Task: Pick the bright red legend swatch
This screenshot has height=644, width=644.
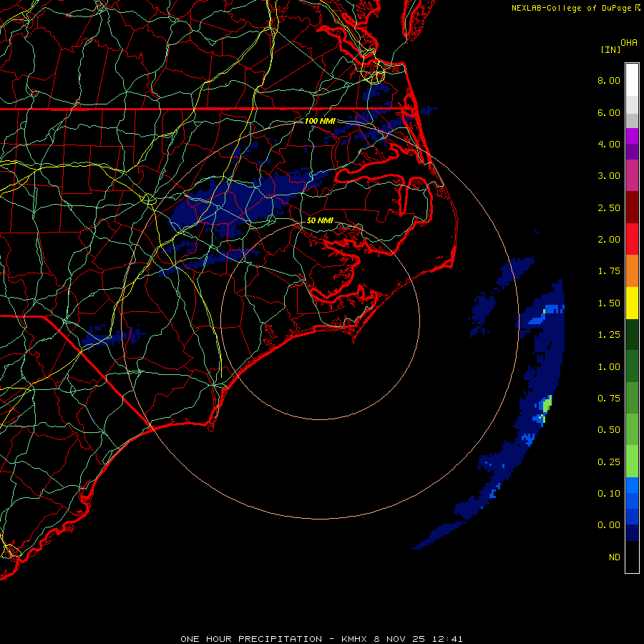Action: [632, 239]
